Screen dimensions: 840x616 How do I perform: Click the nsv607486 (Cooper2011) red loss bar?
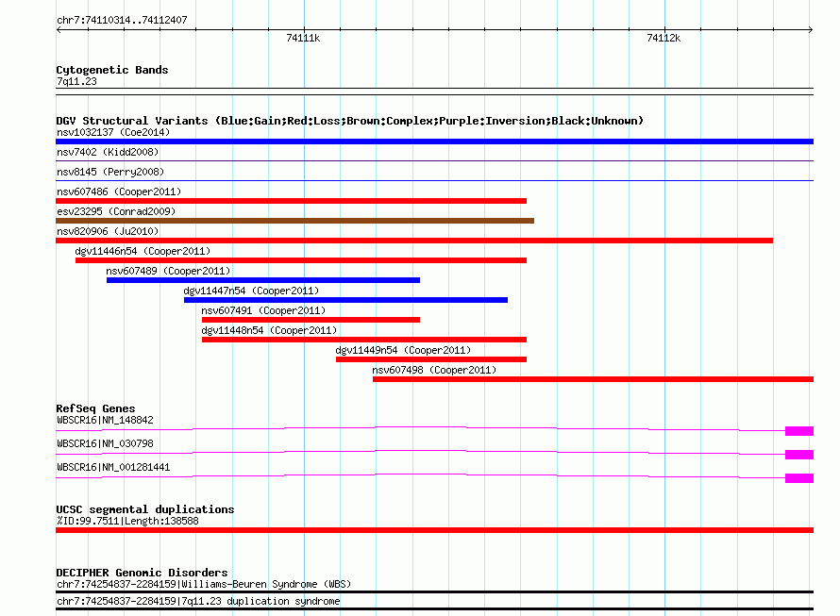(x=291, y=201)
